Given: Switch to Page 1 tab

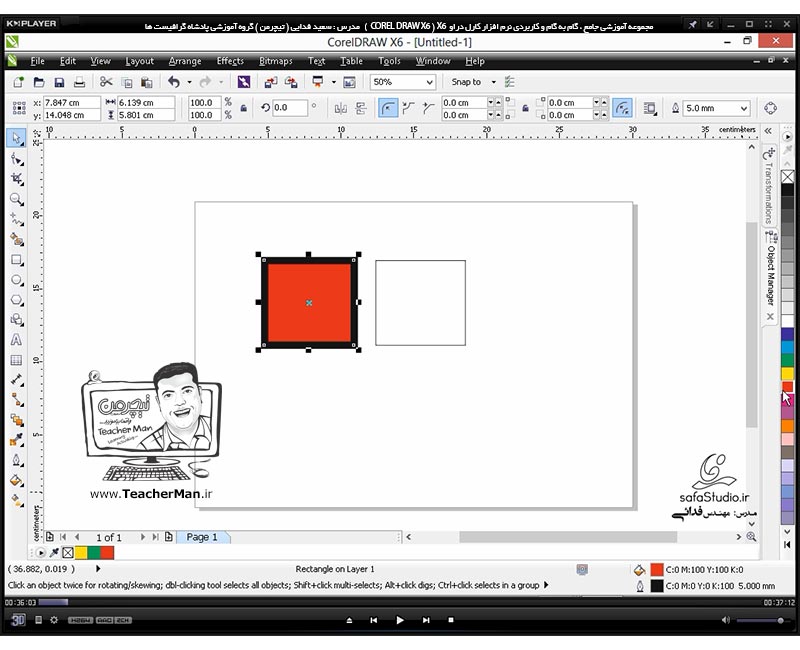Looking at the screenshot, I should 202,537.
